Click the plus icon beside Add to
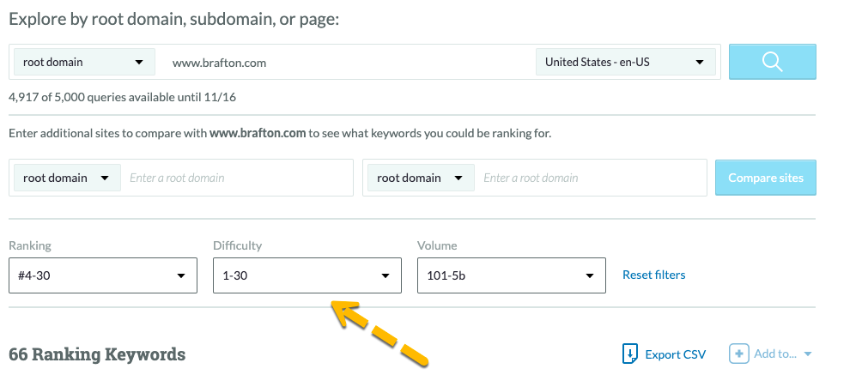Screen dimensions: 868x381 [x=738, y=354]
